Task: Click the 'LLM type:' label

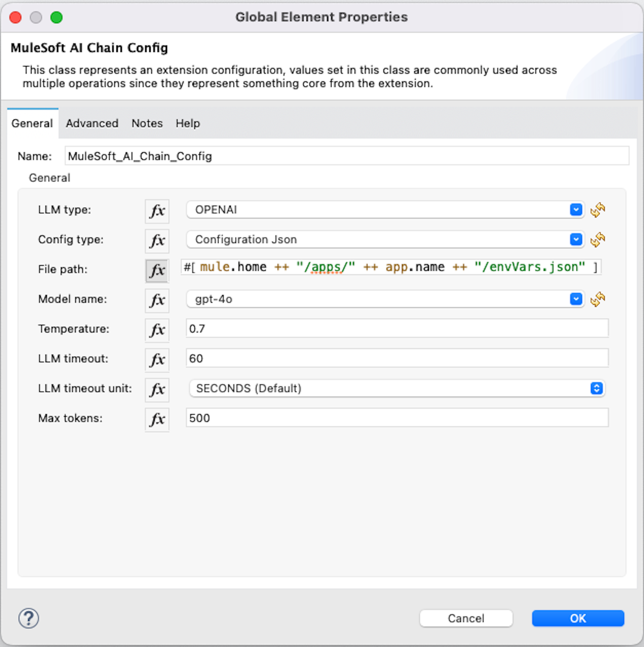Action: 64,210
